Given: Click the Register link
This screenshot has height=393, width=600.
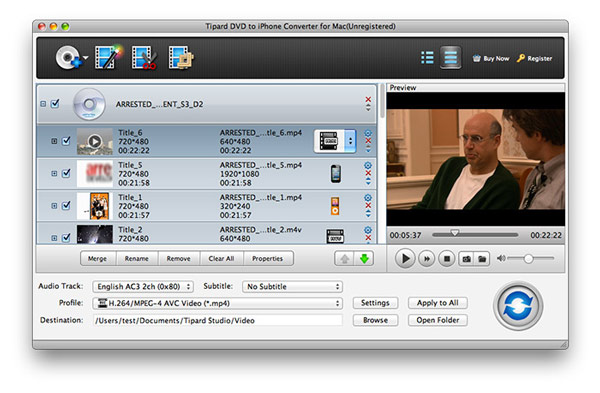Looking at the screenshot, I should point(535,59).
